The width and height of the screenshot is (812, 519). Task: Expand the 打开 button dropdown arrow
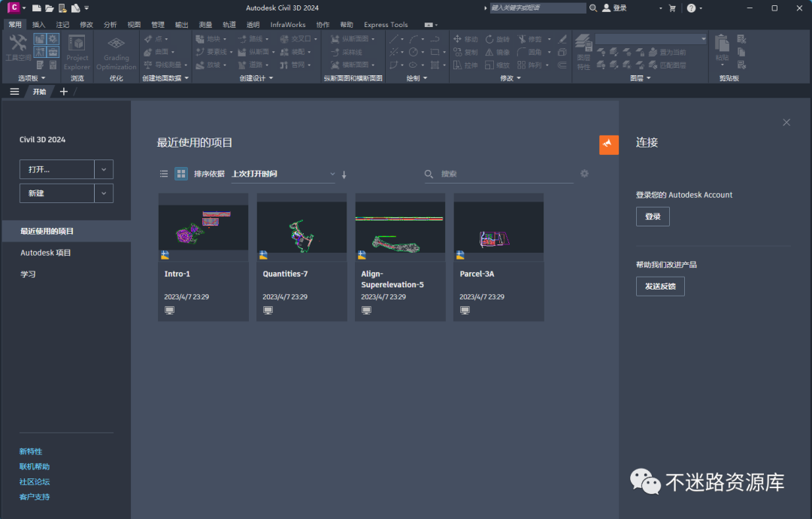[x=104, y=169]
